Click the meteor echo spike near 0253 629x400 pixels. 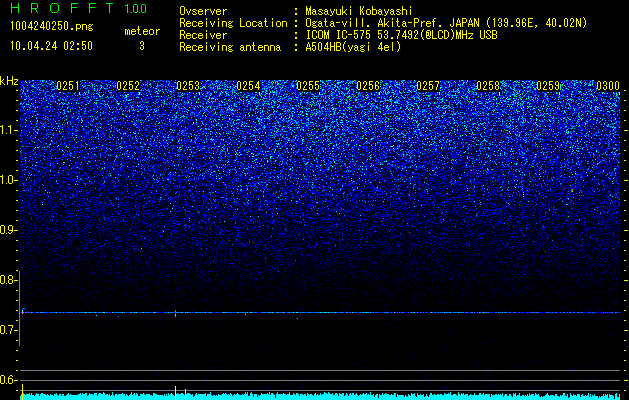(x=176, y=313)
